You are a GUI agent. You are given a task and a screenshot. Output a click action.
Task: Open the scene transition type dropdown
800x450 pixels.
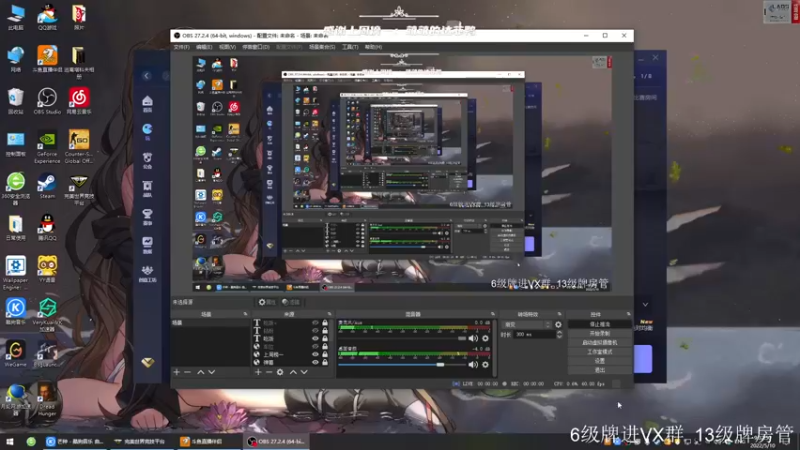pyautogui.click(x=527, y=324)
